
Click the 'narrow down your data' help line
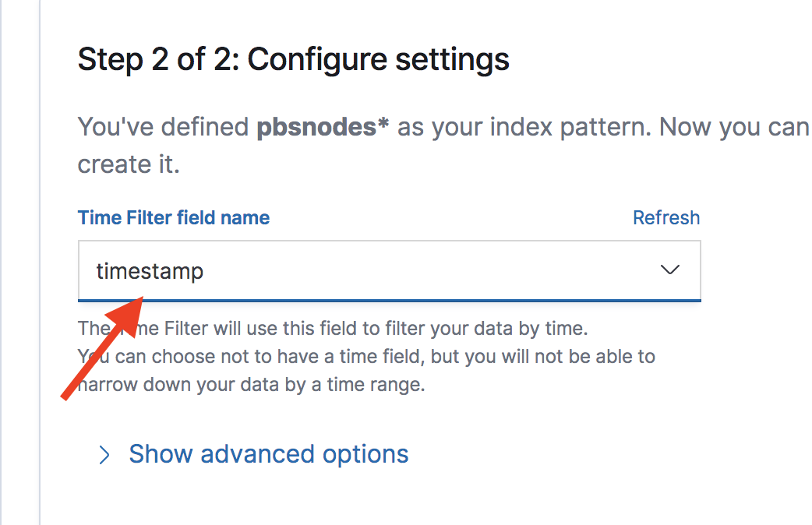click(257, 385)
